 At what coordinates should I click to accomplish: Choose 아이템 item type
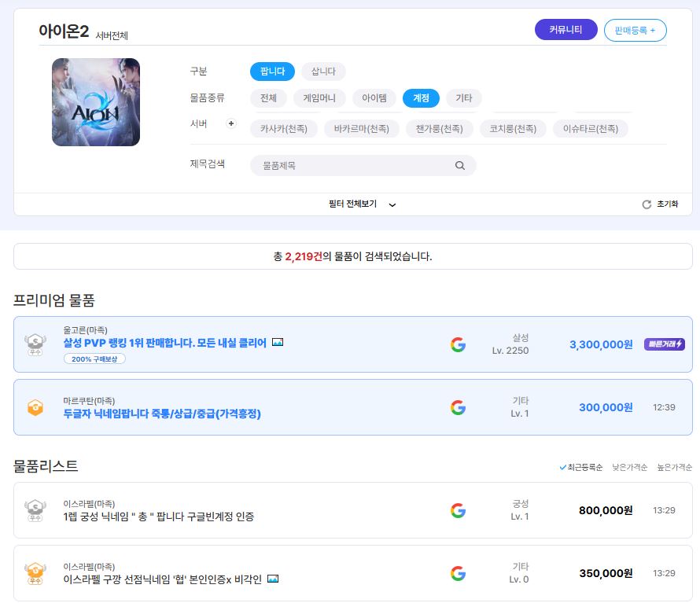pos(374,98)
